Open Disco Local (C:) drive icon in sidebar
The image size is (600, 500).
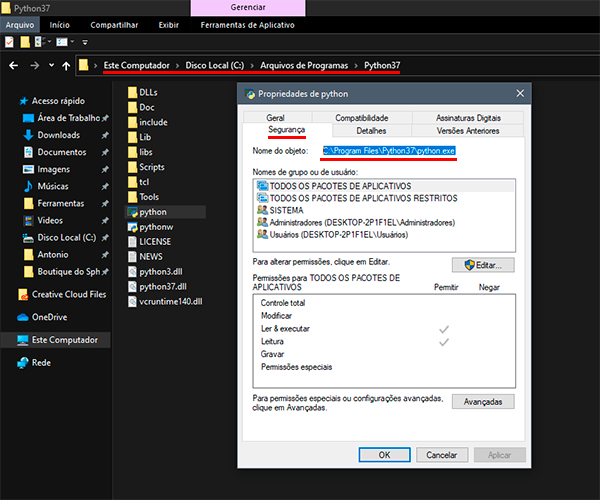point(28,238)
